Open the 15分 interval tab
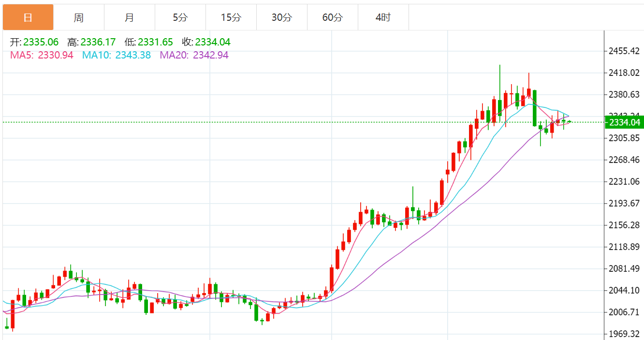This screenshot has height=340, width=644. pyautogui.click(x=231, y=17)
